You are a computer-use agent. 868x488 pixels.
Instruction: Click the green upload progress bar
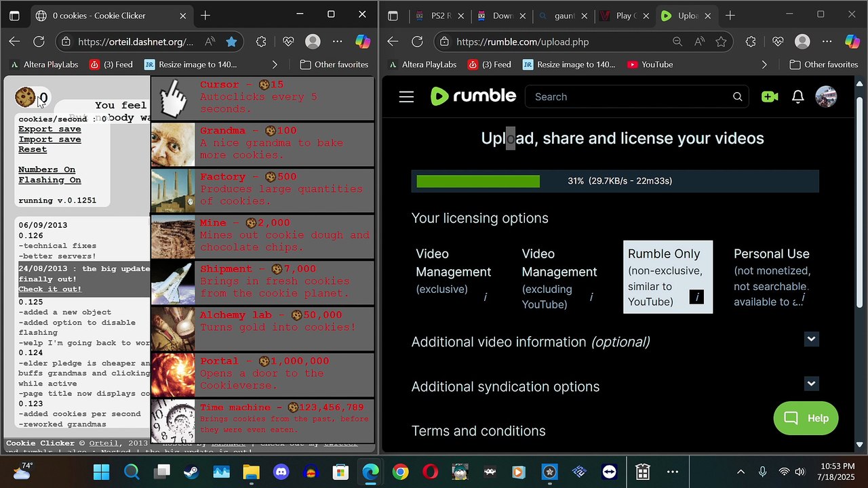pos(478,181)
